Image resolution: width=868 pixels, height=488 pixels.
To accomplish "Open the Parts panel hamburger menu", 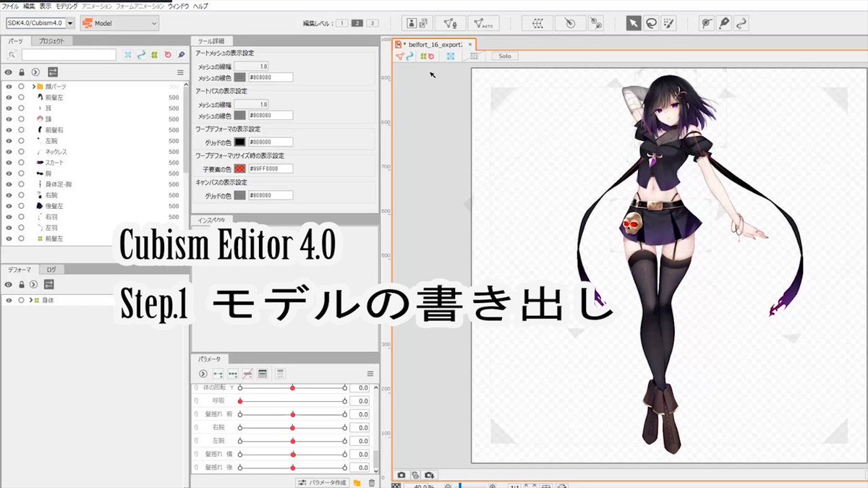I will pyautogui.click(x=180, y=72).
